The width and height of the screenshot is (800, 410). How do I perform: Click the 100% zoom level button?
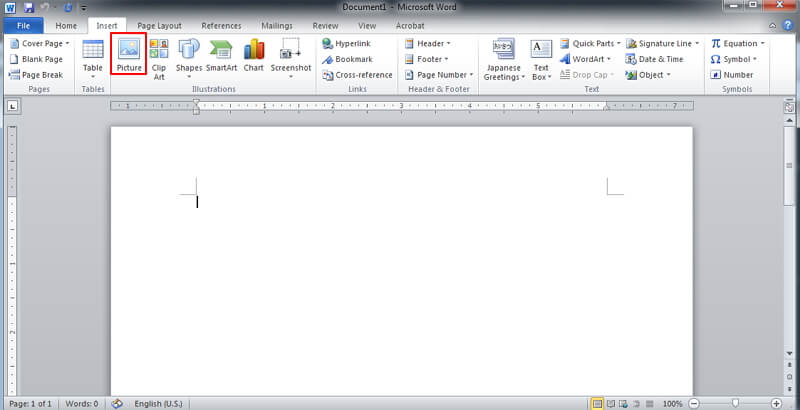click(x=672, y=404)
